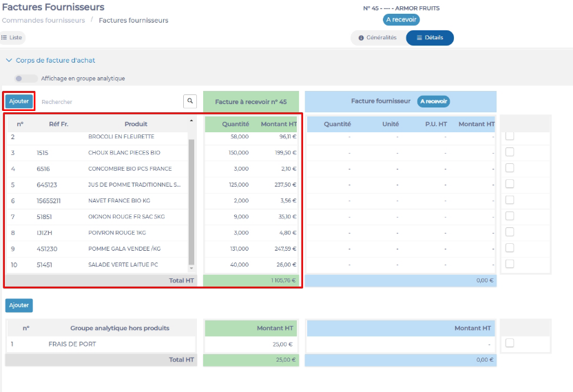This screenshot has height=392, width=573.
Task: Toggle Affichage en groupe analytique switch
Action: coord(26,79)
